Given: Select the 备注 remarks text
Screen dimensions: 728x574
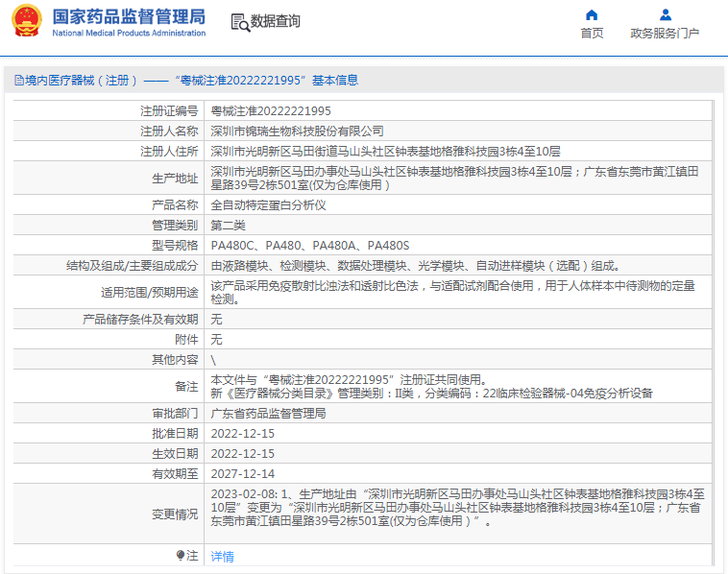Looking at the screenshot, I should pyautogui.click(x=432, y=387).
